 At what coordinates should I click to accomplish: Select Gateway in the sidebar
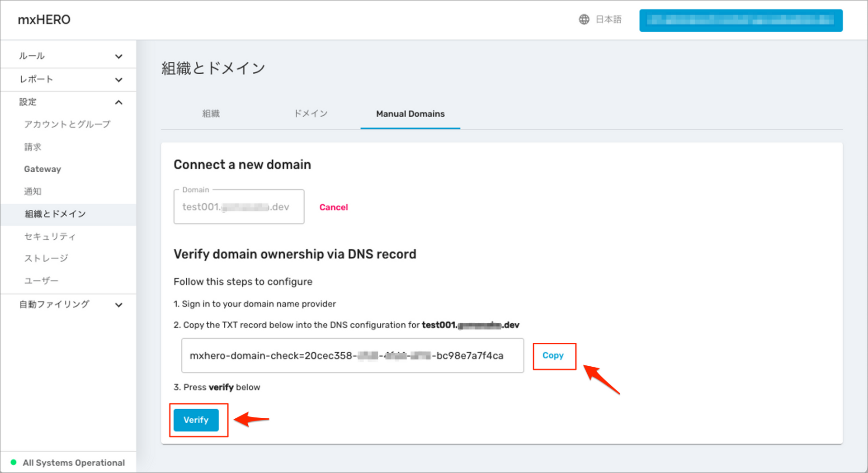42,169
